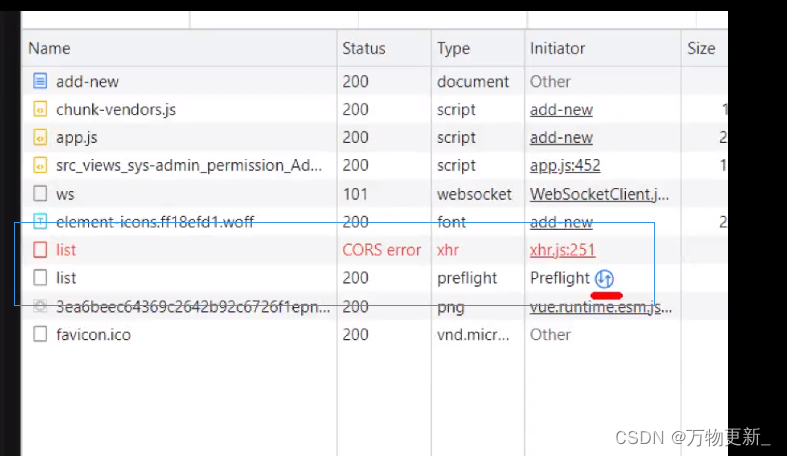Click the png type cell
The height and width of the screenshot is (456, 787).
(x=450, y=308)
